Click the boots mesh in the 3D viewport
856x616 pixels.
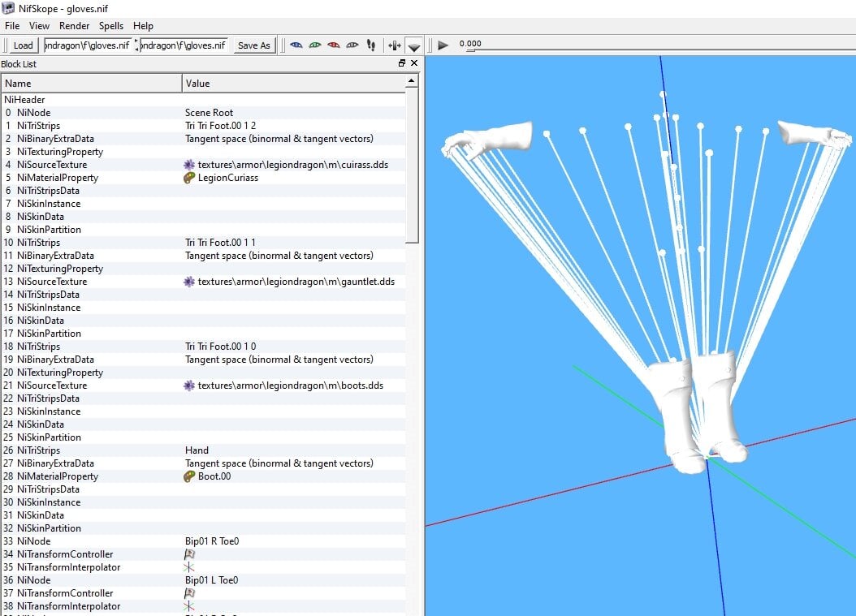[x=698, y=412]
